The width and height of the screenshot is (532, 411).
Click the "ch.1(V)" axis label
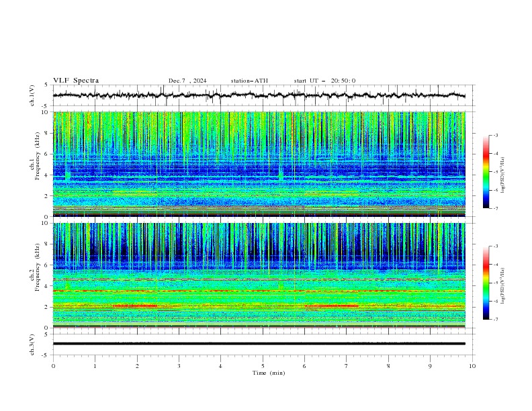click(32, 95)
